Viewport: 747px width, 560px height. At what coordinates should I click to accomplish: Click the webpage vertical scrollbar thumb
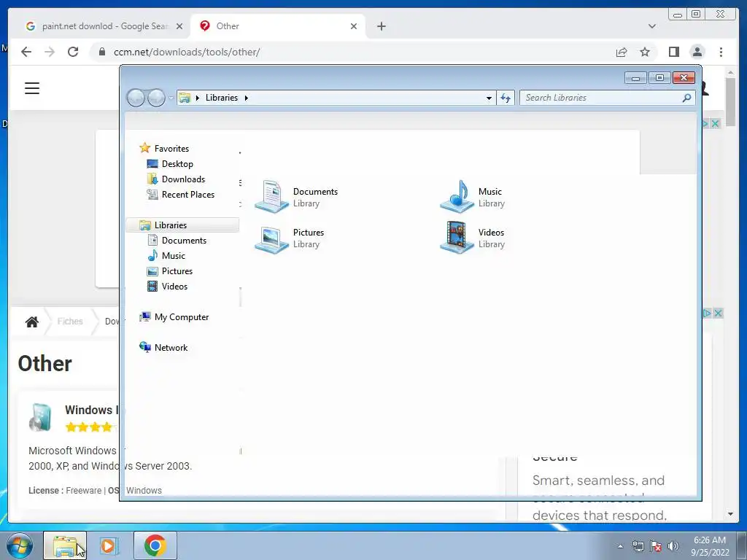point(730,101)
